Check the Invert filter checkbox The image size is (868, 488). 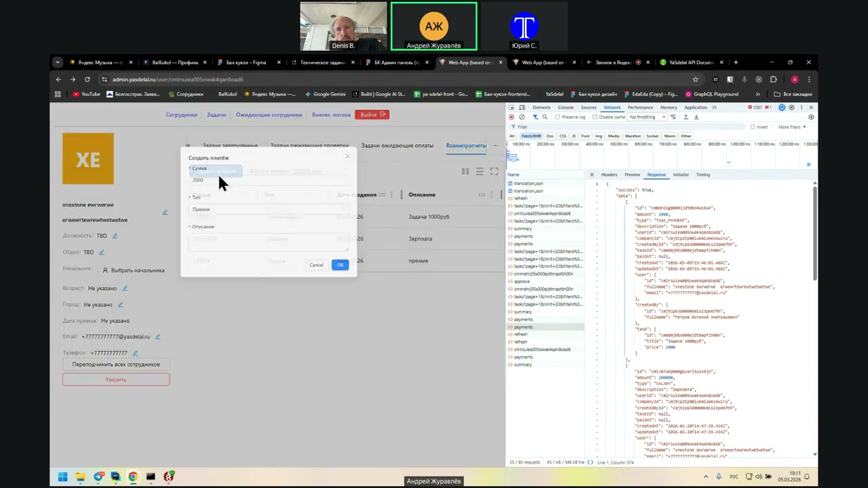pyautogui.click(x=753, y=127)
